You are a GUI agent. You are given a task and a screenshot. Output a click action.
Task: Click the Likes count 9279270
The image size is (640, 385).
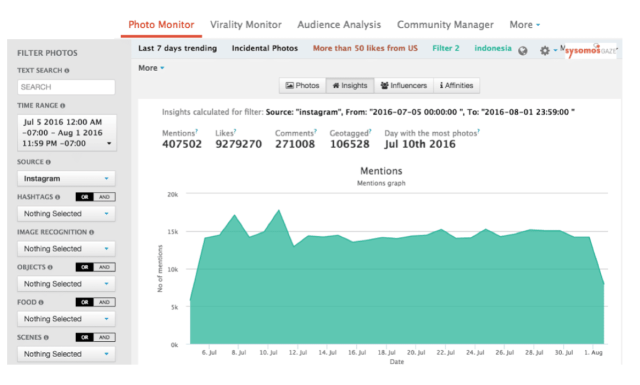pyautogui.click(x=238, y=144)
